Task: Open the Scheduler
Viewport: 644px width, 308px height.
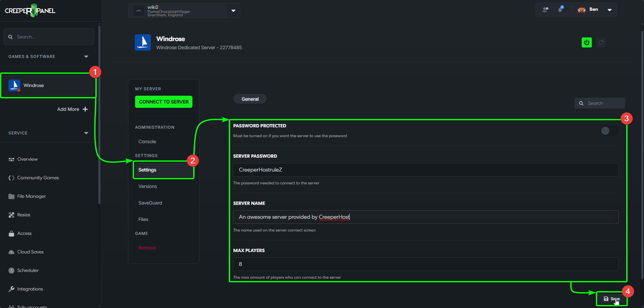Action: point(28,270)
